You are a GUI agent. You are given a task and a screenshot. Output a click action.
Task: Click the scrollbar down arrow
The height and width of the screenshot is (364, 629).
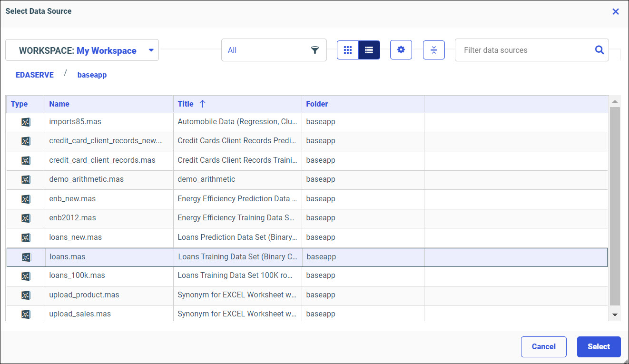click(615, 315)
